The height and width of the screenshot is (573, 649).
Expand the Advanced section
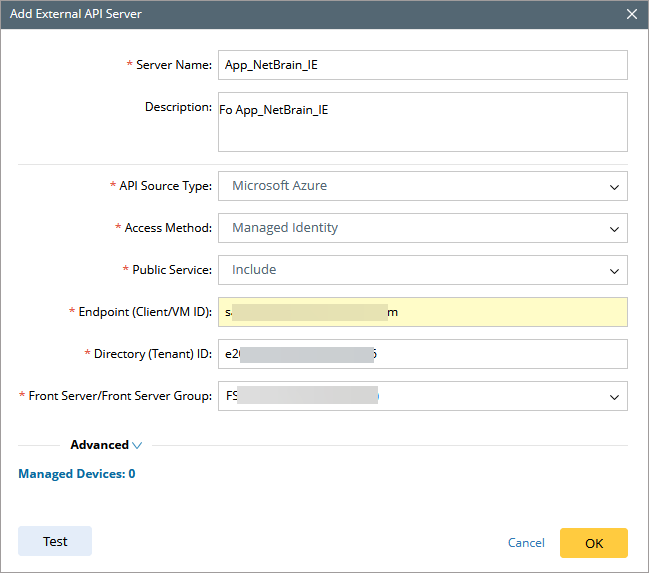(x=100, y=445)
